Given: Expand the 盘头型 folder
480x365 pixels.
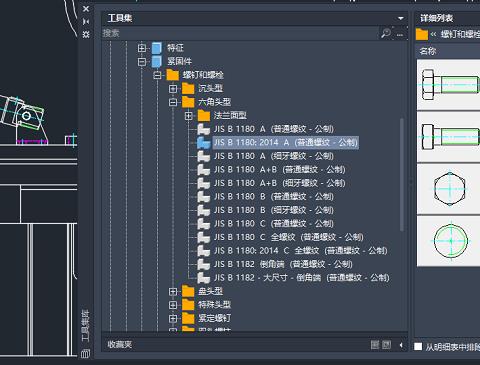Looking at the screenshot, I should point(173,292).
